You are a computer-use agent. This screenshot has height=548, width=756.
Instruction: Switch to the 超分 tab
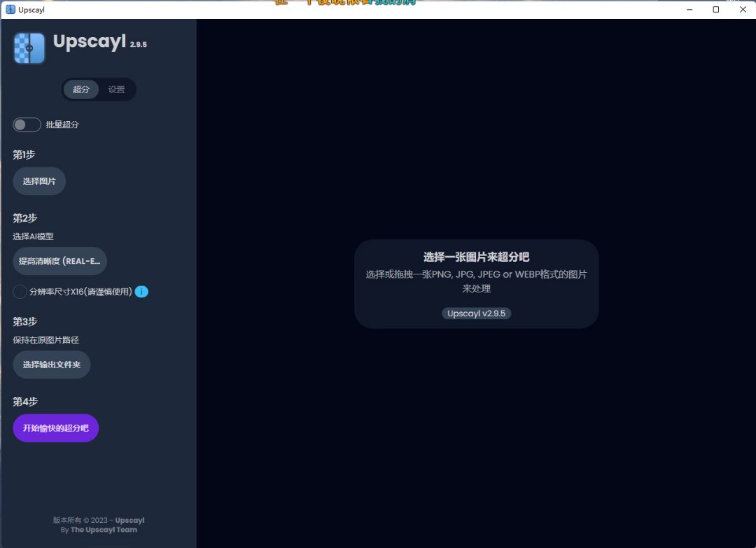[81, 90]
